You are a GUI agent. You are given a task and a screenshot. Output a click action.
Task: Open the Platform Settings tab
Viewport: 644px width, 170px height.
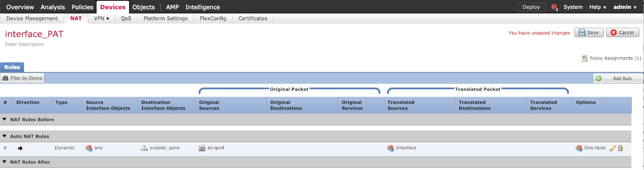(165, 19)
